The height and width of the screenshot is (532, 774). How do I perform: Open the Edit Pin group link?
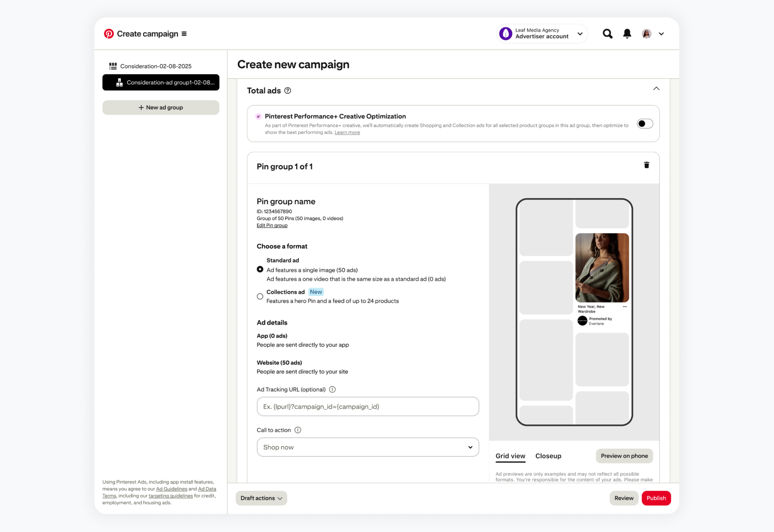(x=272, y=225)
